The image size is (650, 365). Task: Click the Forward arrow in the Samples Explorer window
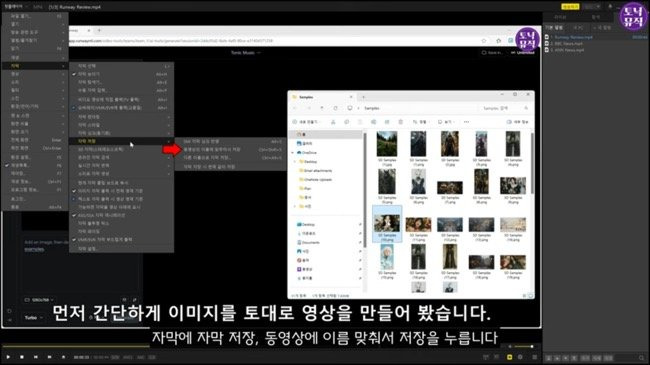tap(309, 108)
